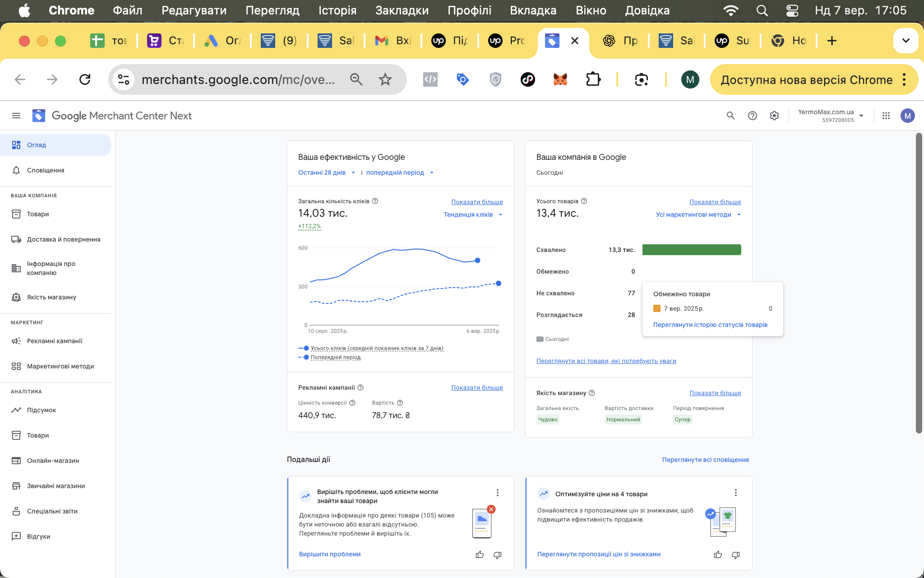This screenshot has width=924, height=578.
Task: Click the Вирішити проблеми link
Action: click(330, 554)
